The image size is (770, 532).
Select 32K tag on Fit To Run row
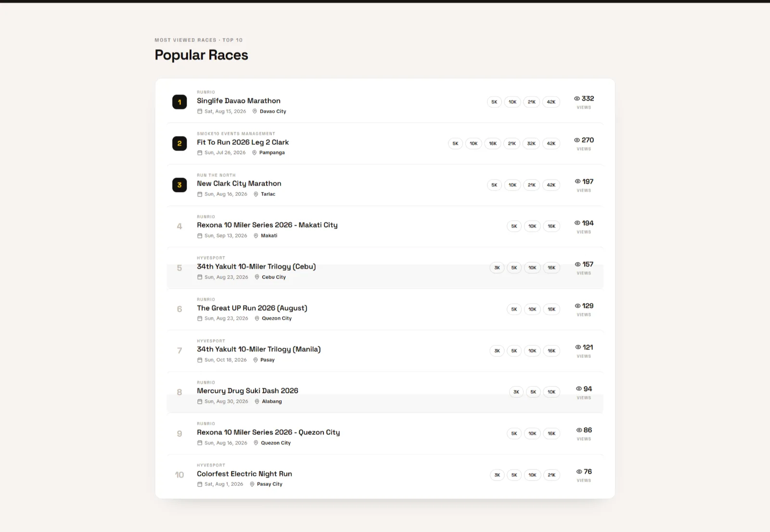click(531, 143)
